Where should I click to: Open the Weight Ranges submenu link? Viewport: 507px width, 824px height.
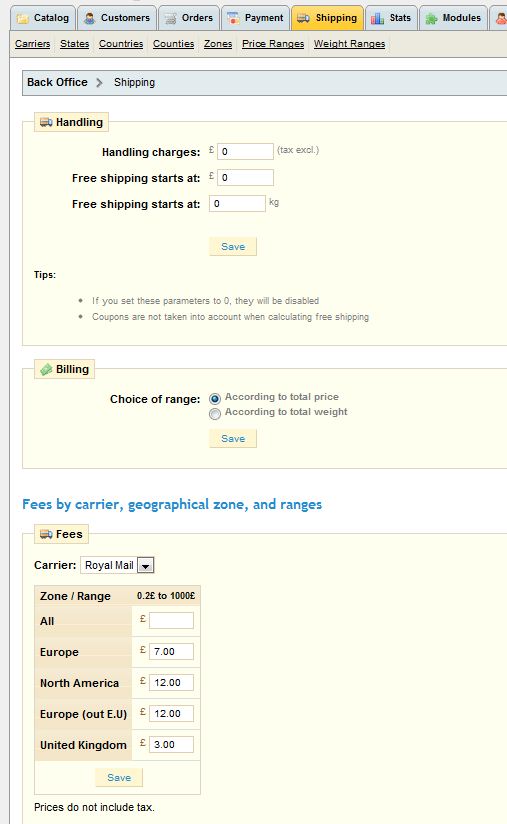point(349,44)
